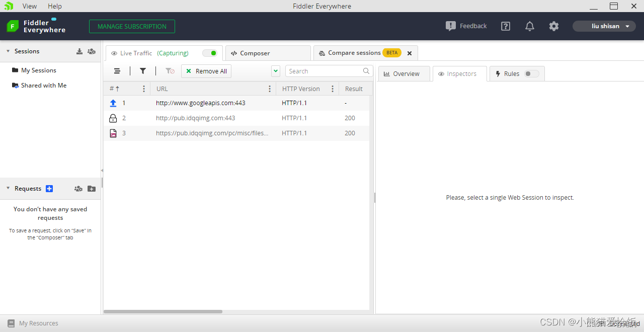Viewport: 644px width, 332px height.
Task: Click the Remove All button
Action: click(x=206, y=71)
